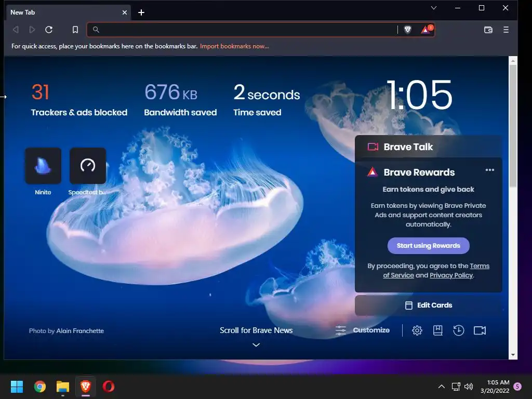Open Brave Rewards triangle in address bar
The height and width of the screenshot is (399, 532).
click(x=426, y=30)
